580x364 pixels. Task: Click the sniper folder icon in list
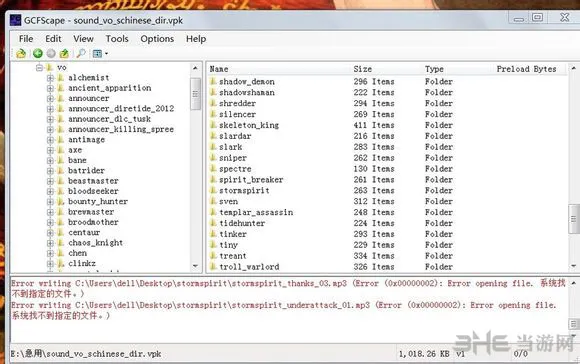tap(213, 158)
